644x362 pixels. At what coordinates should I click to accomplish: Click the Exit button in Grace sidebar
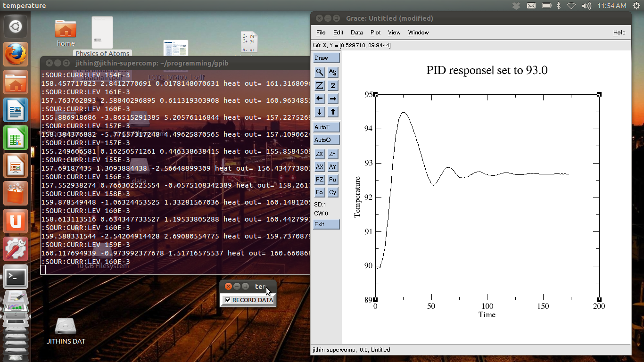(326, 224)
